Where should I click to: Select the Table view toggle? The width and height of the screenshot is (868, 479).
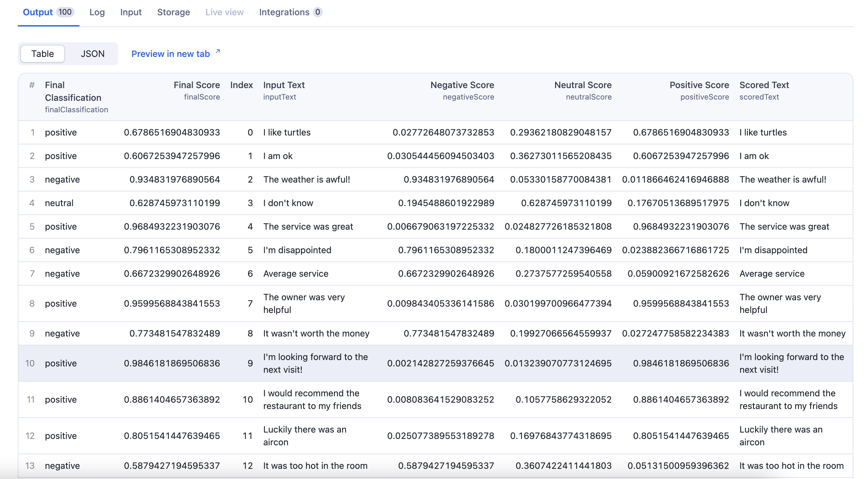tap(43, 54)
